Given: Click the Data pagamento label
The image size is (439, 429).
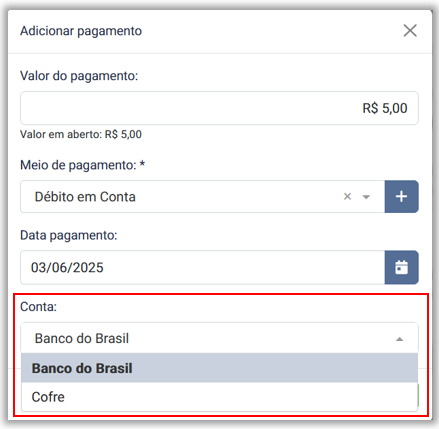Looking at the screenshot, I should [69, 236].
